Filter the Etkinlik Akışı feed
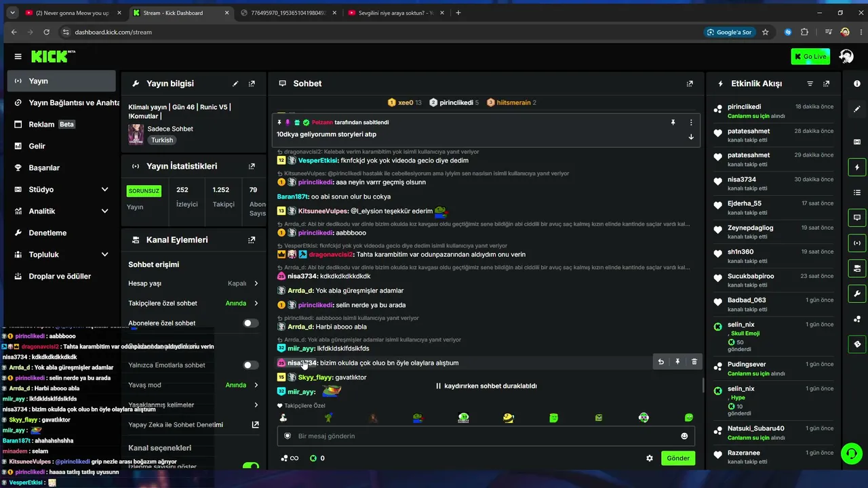 coord(810,83)
